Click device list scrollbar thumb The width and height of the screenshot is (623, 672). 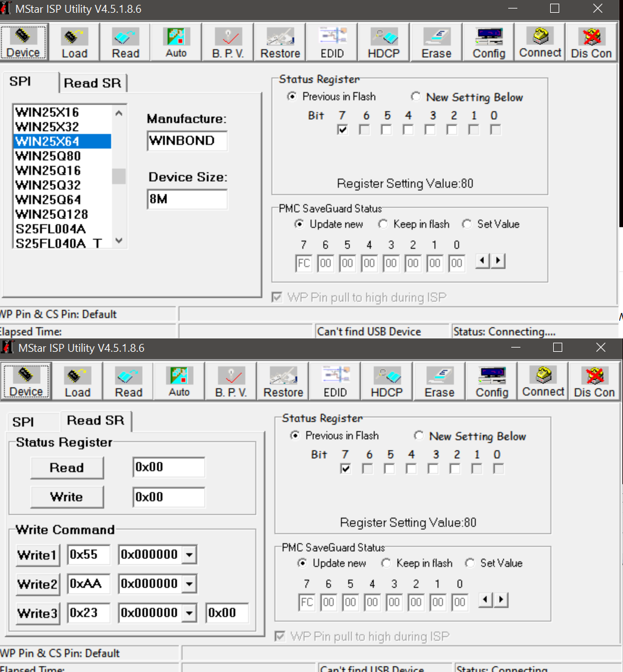pyautogui.click(x=119, y=176)
